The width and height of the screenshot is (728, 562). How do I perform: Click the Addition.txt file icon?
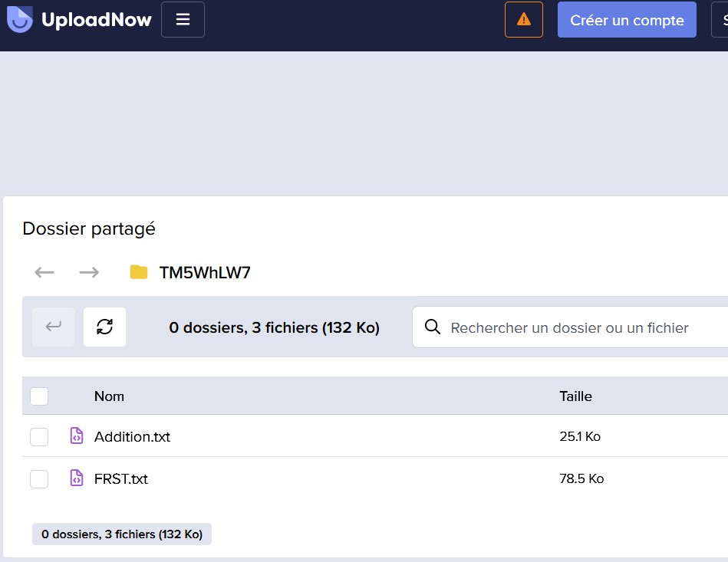[x=77, y=435]
